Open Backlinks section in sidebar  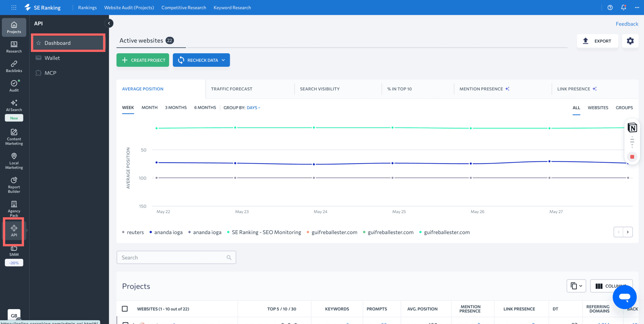point(14,67)
